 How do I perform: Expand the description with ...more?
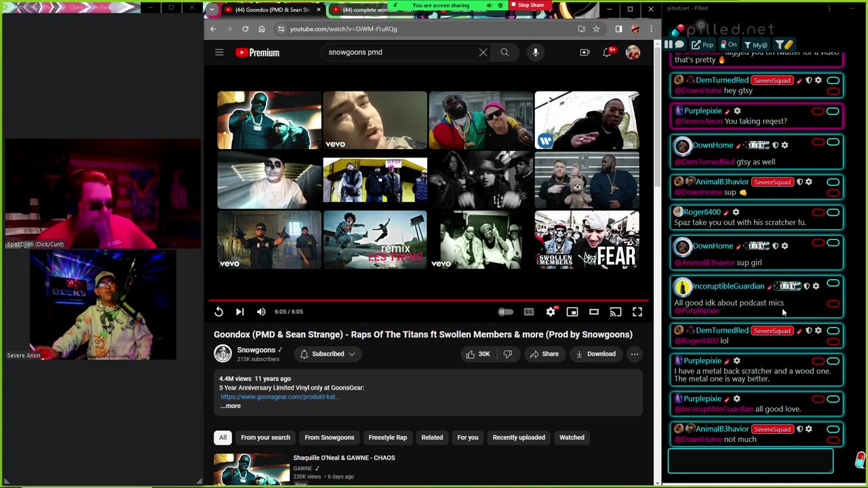[x=230, y=406]
